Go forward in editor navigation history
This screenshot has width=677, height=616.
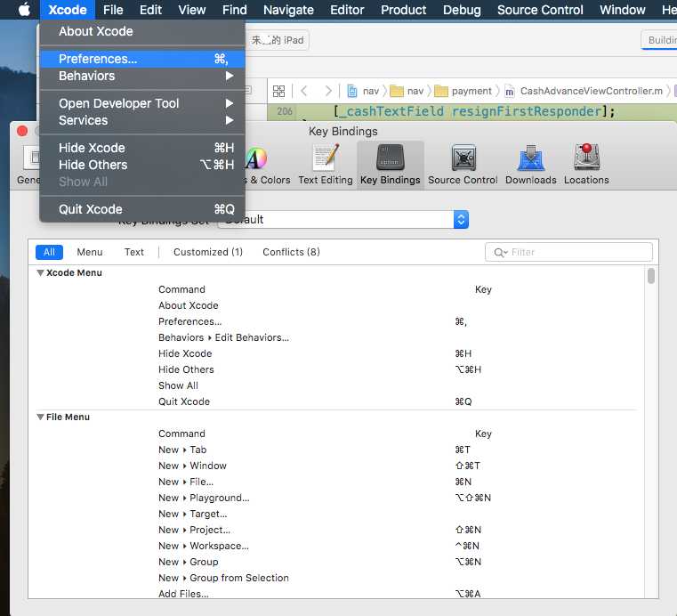click(x=328, y=91)
